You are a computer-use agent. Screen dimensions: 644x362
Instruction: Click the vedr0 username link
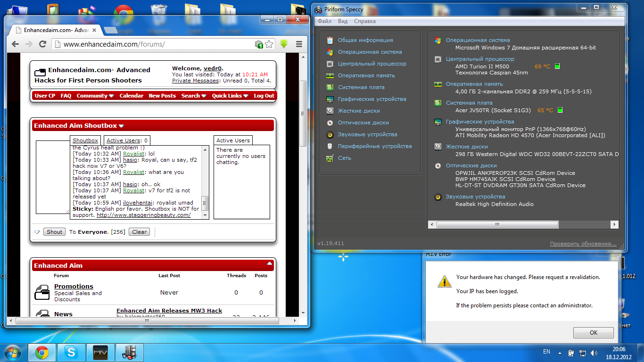tap(213, 68)
